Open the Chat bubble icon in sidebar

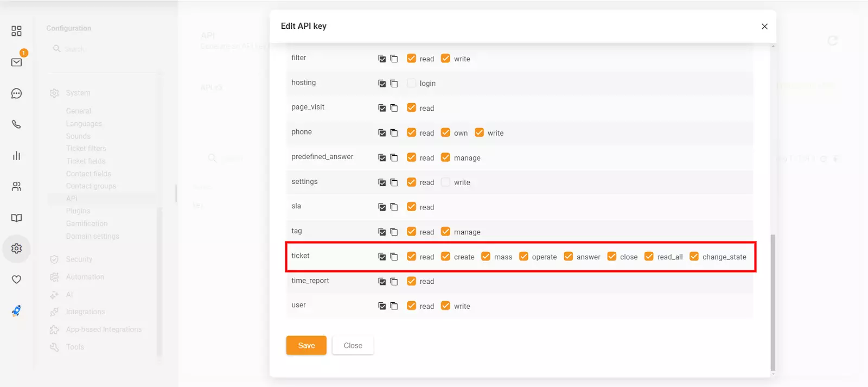tap(16, 93)
